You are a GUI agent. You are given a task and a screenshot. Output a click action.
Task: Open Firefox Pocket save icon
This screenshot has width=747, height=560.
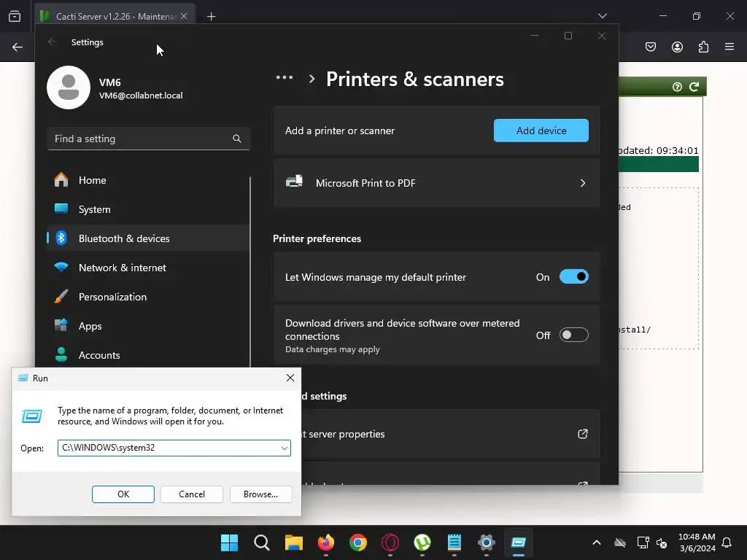[x=651, y=47]
